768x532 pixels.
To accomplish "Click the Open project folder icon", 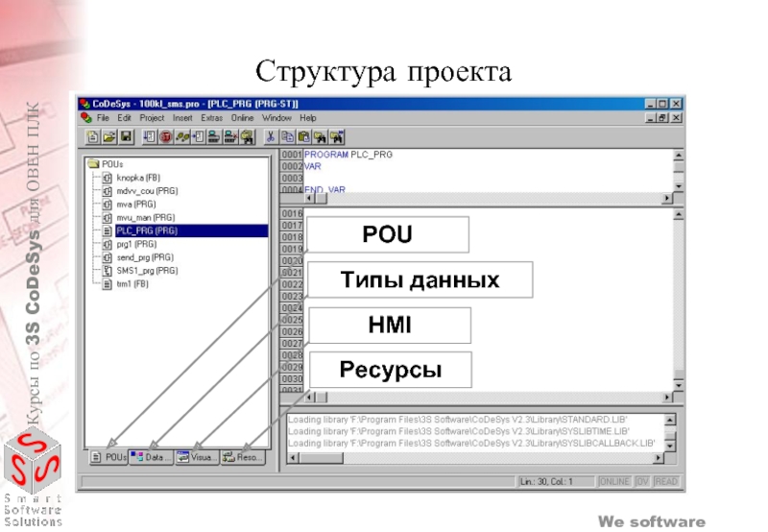I will coord(109,137).
